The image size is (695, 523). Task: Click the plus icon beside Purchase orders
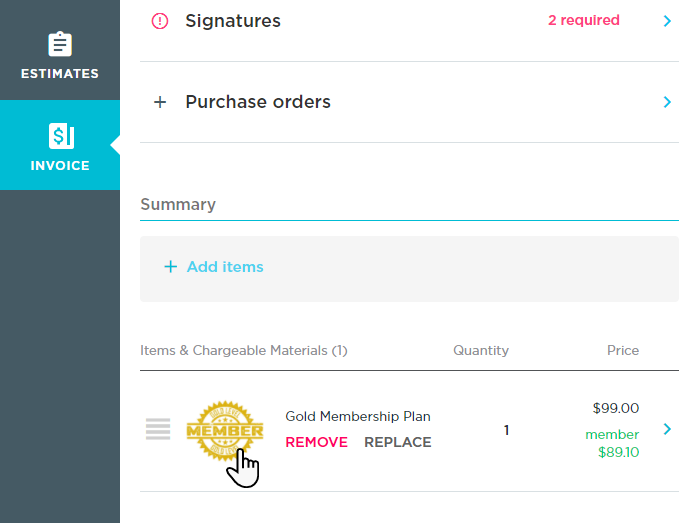[160, 102]
